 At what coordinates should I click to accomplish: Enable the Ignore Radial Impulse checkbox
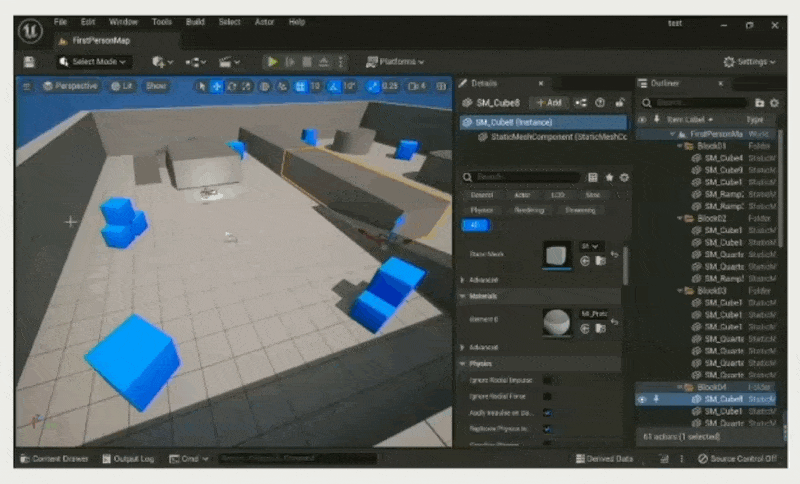coord(548,380)
